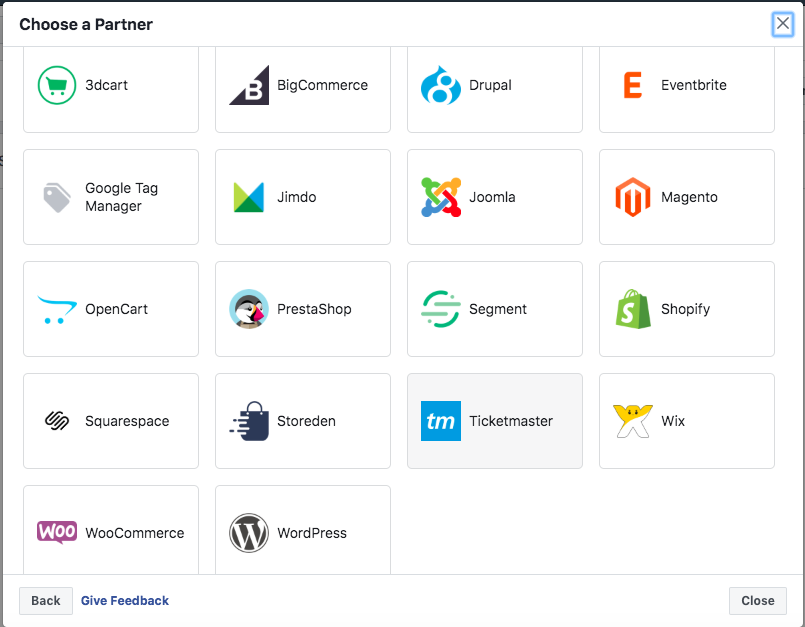This screenshot has width=805, height=627.
Task: Select the Storeden shopping bag icon
Action: 249,421
